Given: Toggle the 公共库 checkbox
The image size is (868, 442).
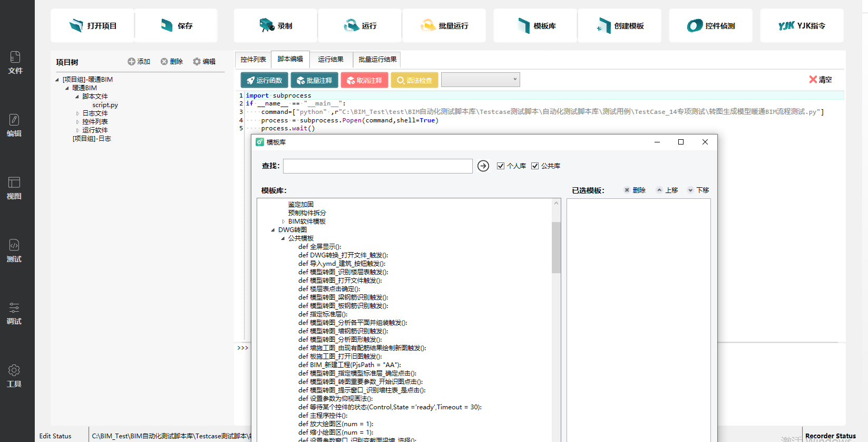Looking at the screenshot, I should tap(535, 166).
